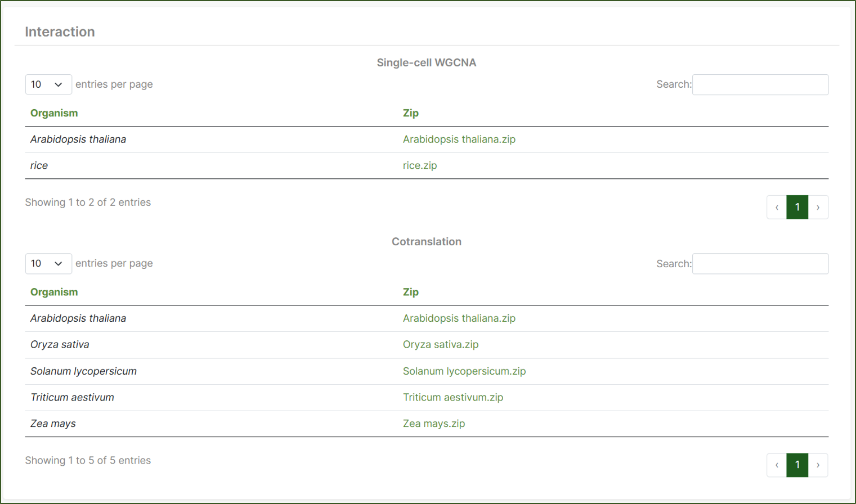The height and width of the screenshot is (504, 856).
Task: Select page 1 in Single-cell WGCNA pagination
Action: click(797, 208)
